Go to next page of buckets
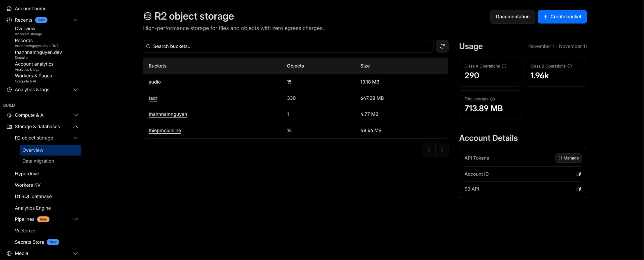644x260 pixels. (x=442, y=150)
